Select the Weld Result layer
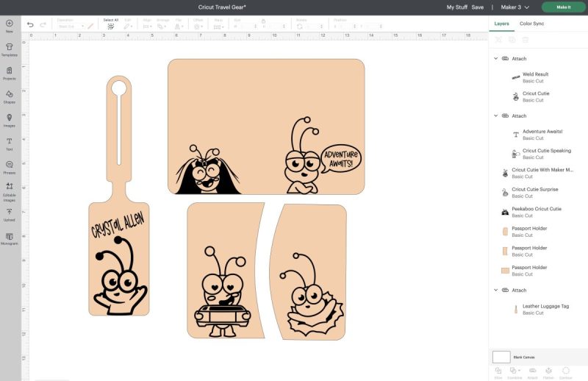This screenshot has height=381, width=588. (540, 77)
